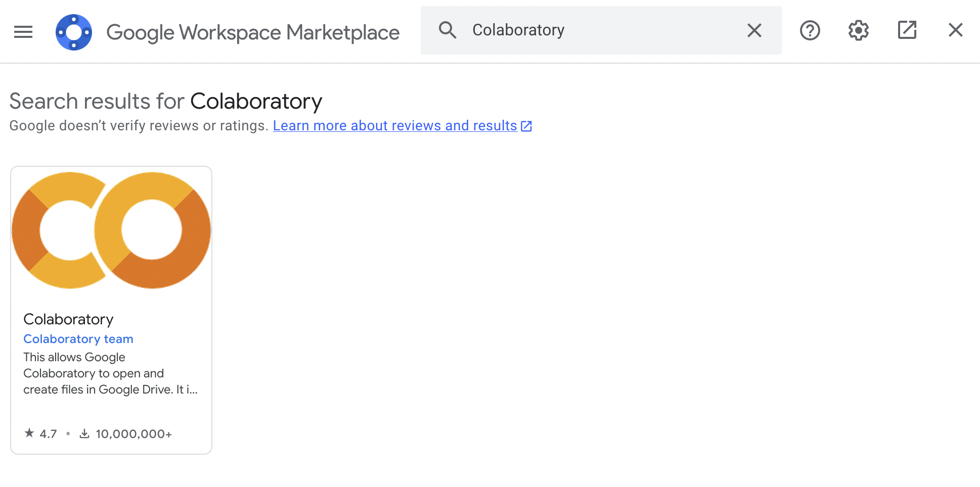Click the 4.7 rating value
Screen dimensions: 980x487
tap(48, 433)
